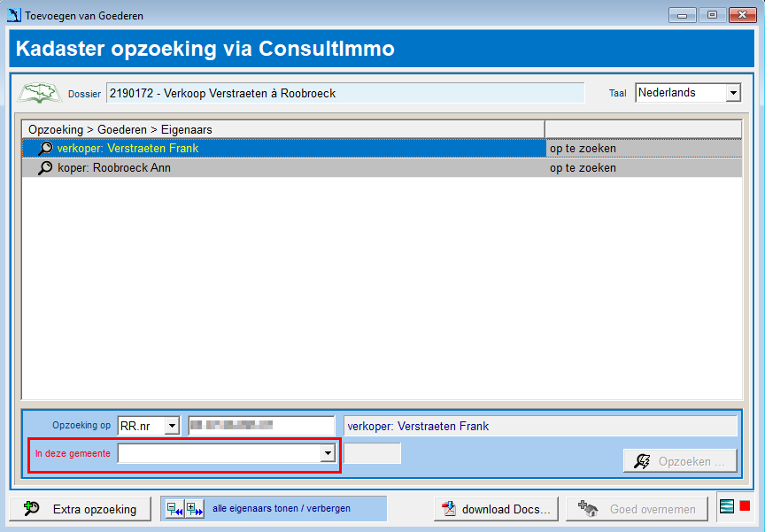
Task: Click the 'Opzoeking > Goederen > Eigenaars' column header
Action: tap(283, 130)
